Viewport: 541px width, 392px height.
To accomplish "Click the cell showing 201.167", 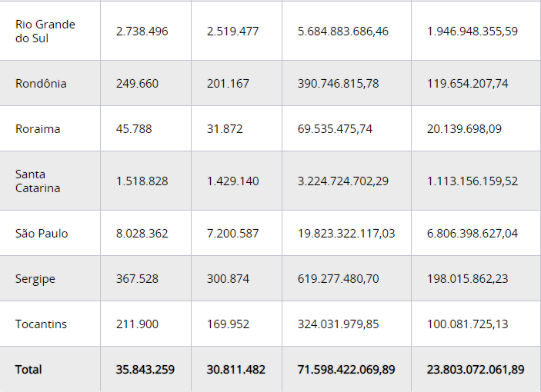I will [x=228, y=84].
